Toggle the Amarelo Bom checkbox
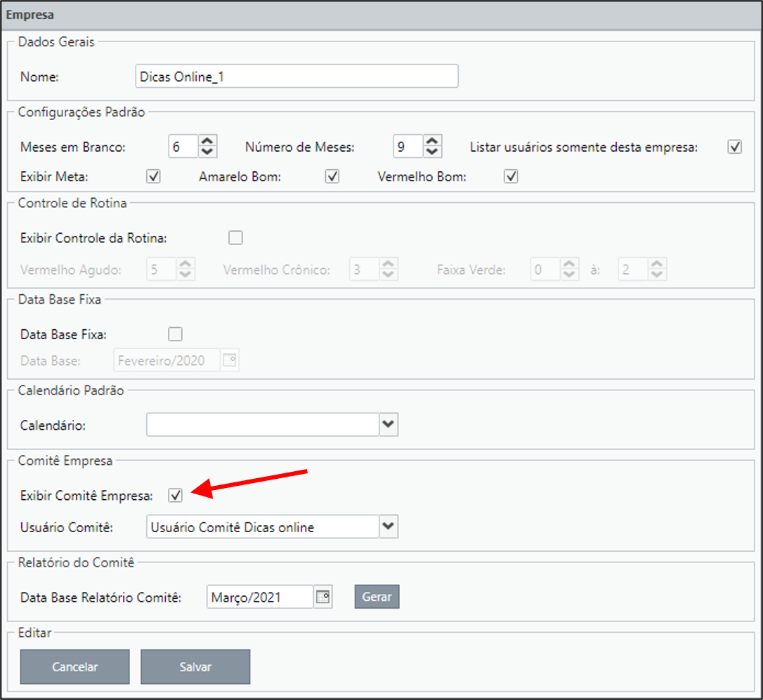 click(x=332, y=176)
